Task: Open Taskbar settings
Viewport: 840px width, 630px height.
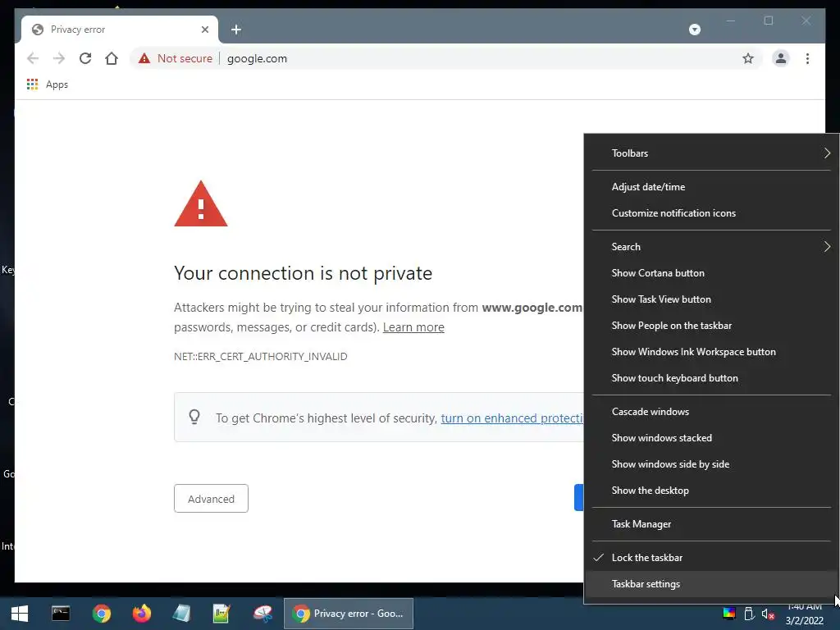Action: (x=711, y=584)
